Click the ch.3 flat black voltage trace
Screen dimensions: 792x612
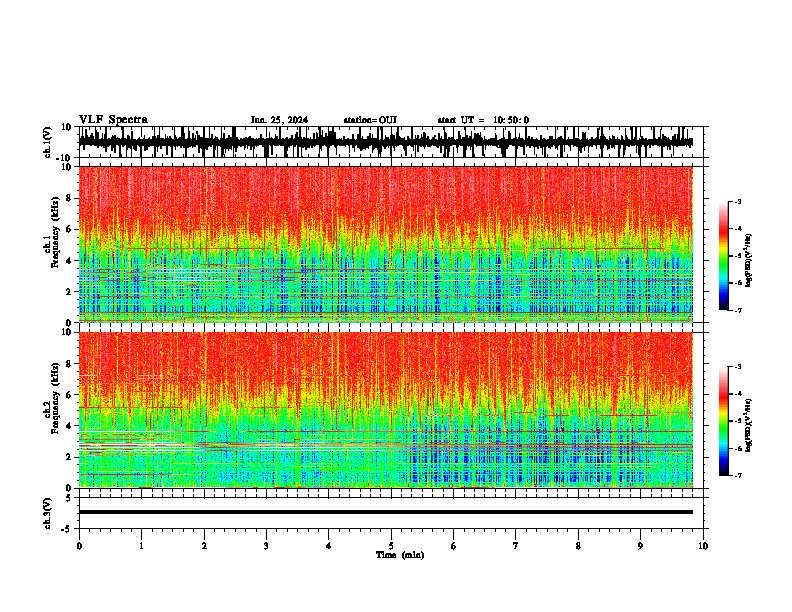(385, 512)
